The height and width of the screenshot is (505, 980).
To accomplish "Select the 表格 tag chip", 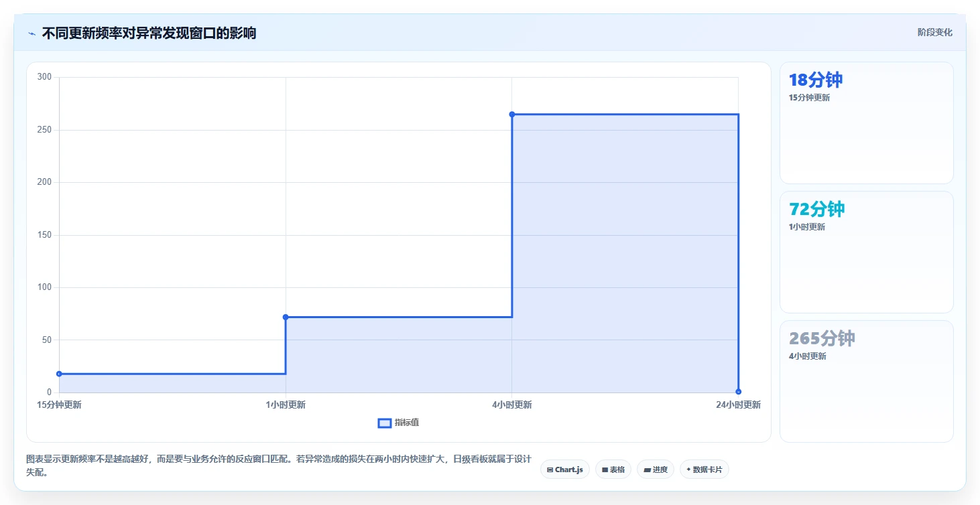I will [613, 470].
